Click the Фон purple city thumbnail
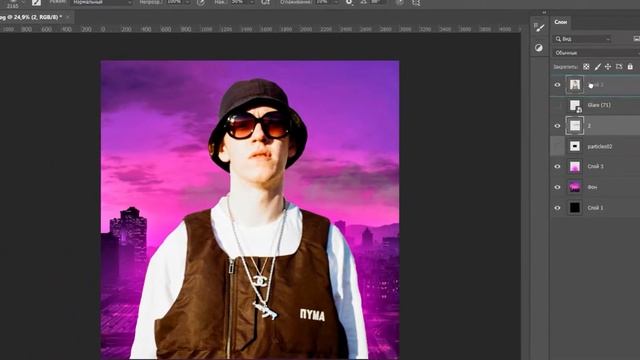Viewport: 640px width, 360px height. [x=575, y=187]
